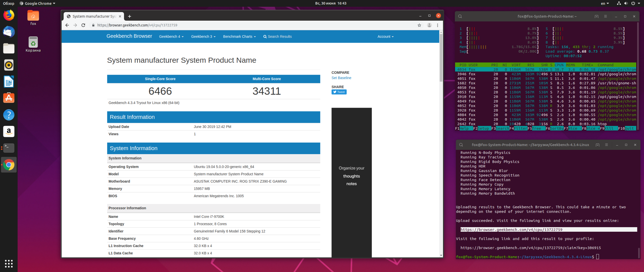Open a new Chrome tab

tap(130, 16)
